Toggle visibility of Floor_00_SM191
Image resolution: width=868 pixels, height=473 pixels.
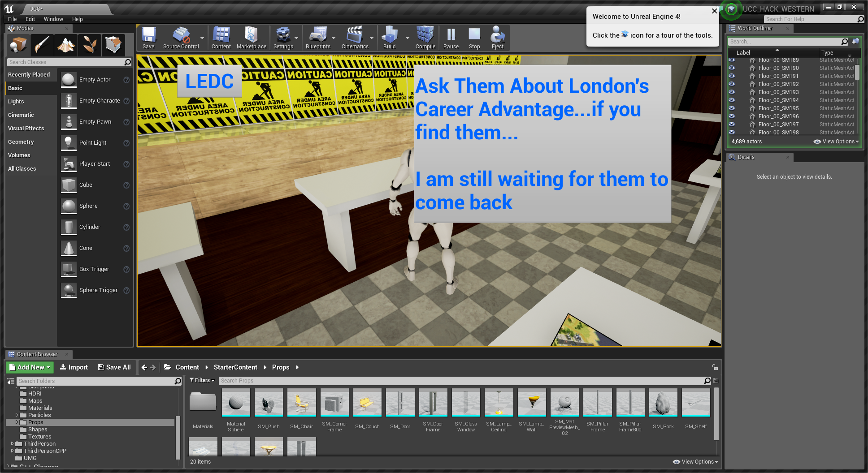tap(732, 76)
